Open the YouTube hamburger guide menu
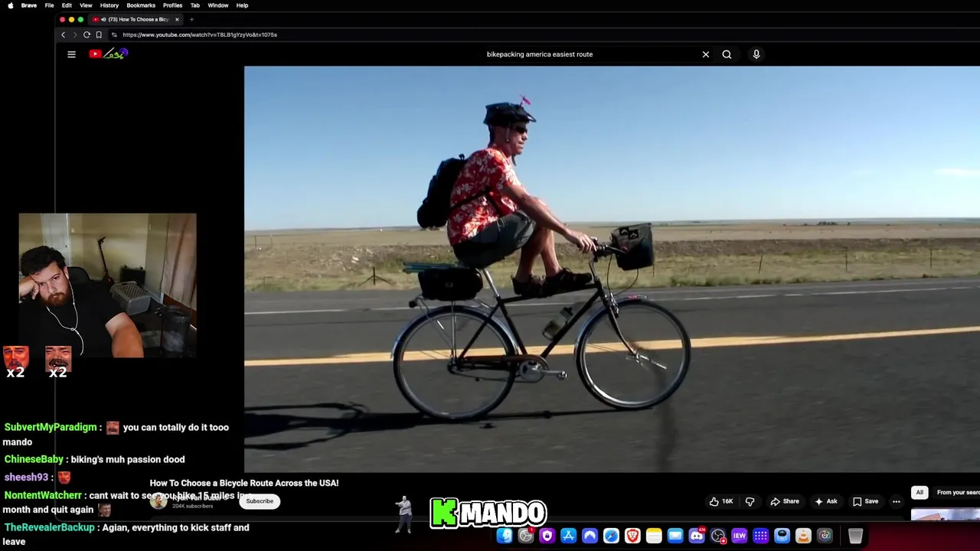 pos(71,54)
